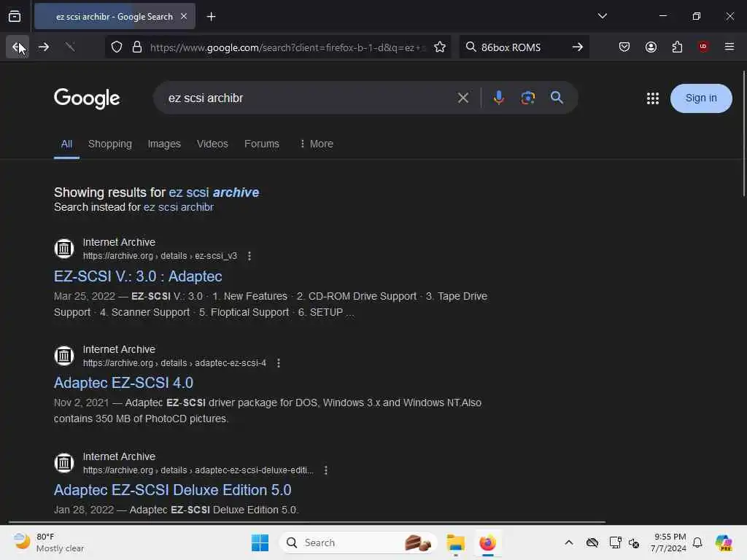Open the Google apps grid
The width and height of the screenshot is (747, 560).
[653, 98]
